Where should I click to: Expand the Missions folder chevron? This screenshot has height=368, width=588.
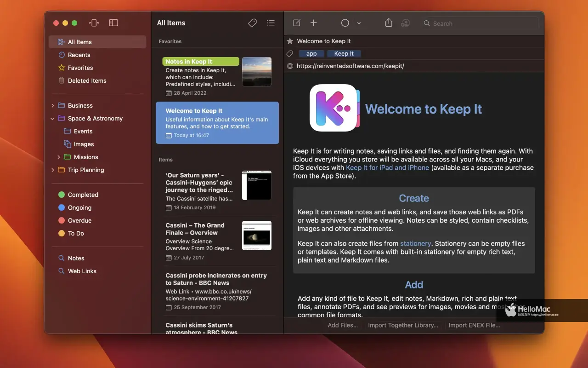point(59,157)
